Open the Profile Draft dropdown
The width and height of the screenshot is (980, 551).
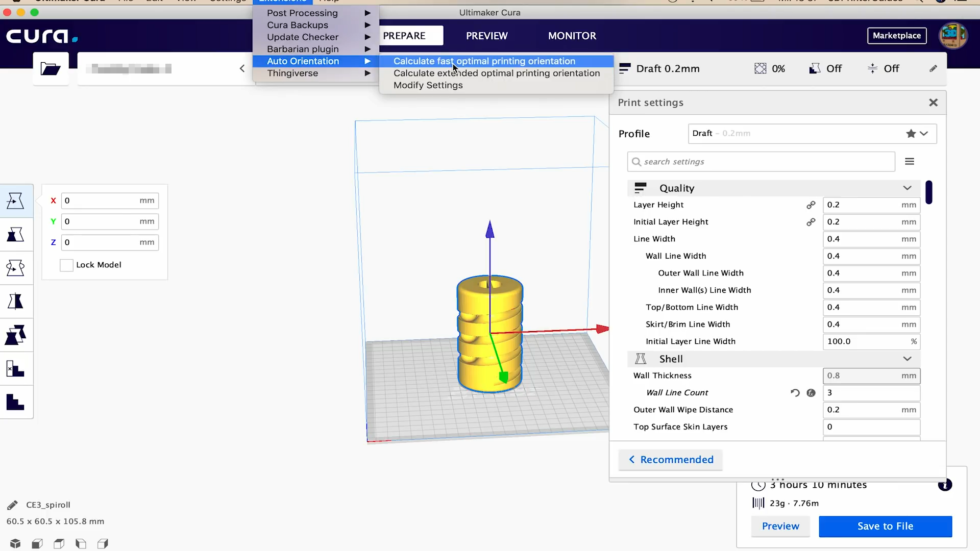812,134
